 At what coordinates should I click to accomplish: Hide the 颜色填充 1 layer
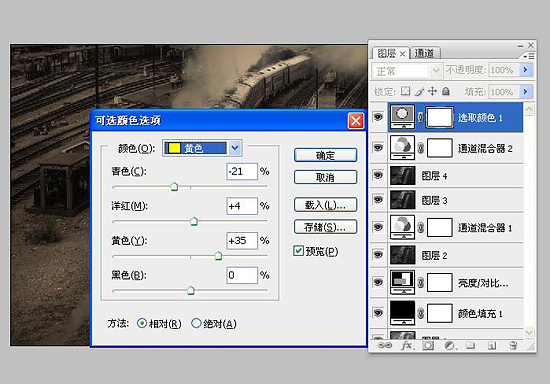point(378,312)
